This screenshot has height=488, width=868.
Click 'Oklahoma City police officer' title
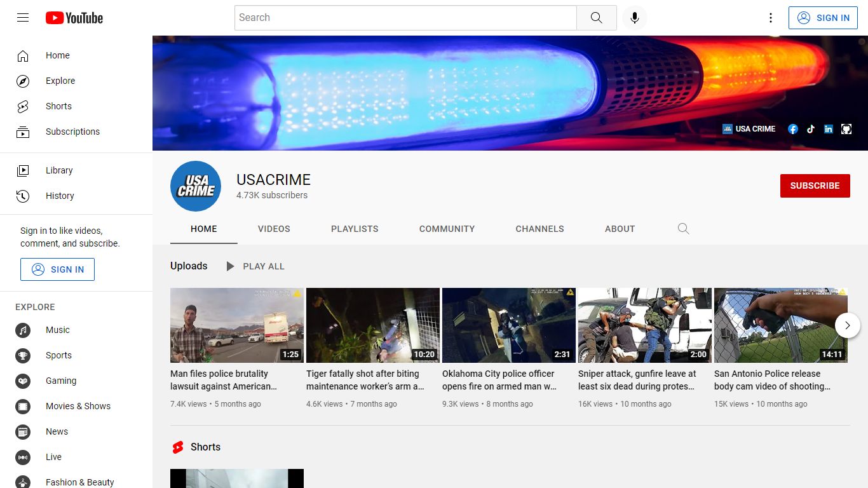(499, 380)
